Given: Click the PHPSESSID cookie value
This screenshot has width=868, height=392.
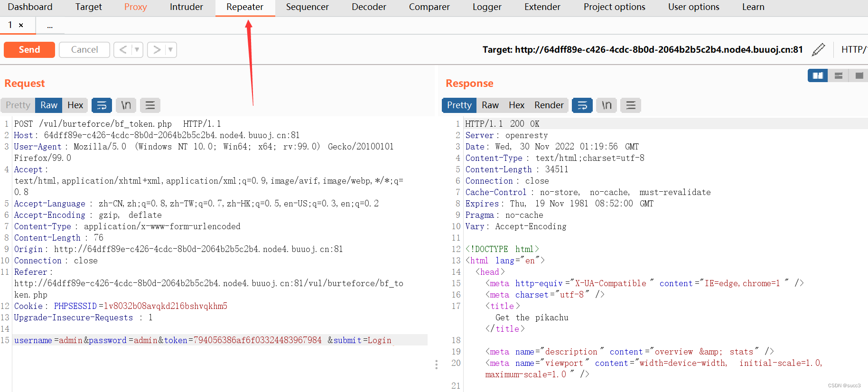Looking at the screenshot, I should point(166,306).
